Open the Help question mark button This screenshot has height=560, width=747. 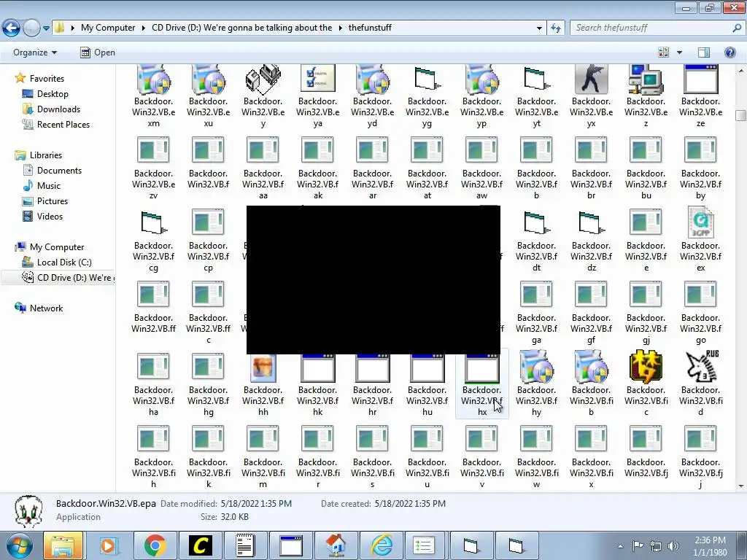(729, 52)
